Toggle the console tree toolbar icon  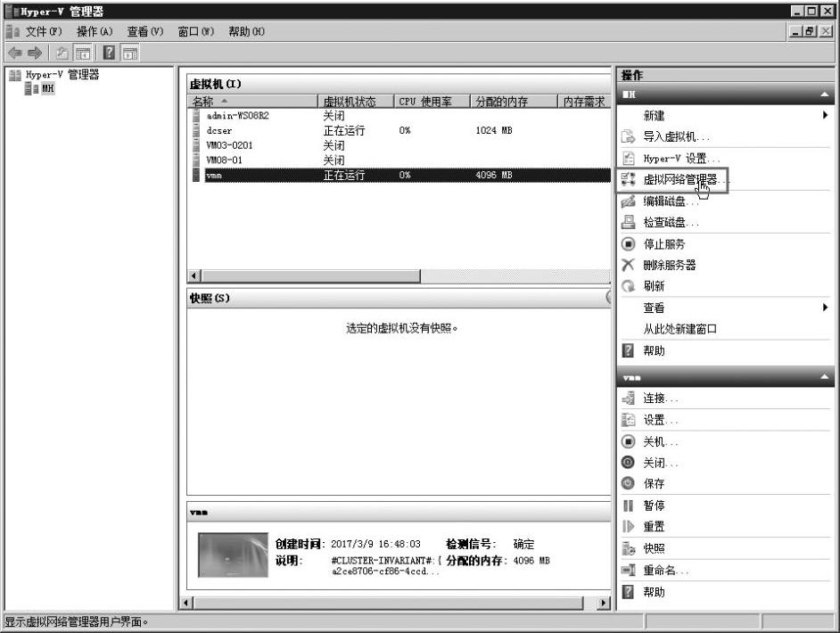83,53
